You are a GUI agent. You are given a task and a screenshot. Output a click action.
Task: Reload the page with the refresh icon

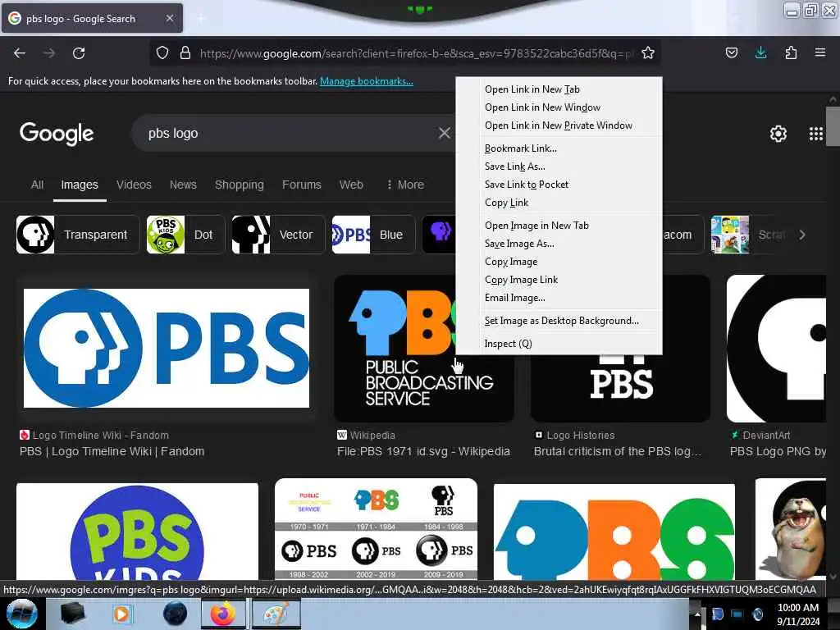[79, 53]
